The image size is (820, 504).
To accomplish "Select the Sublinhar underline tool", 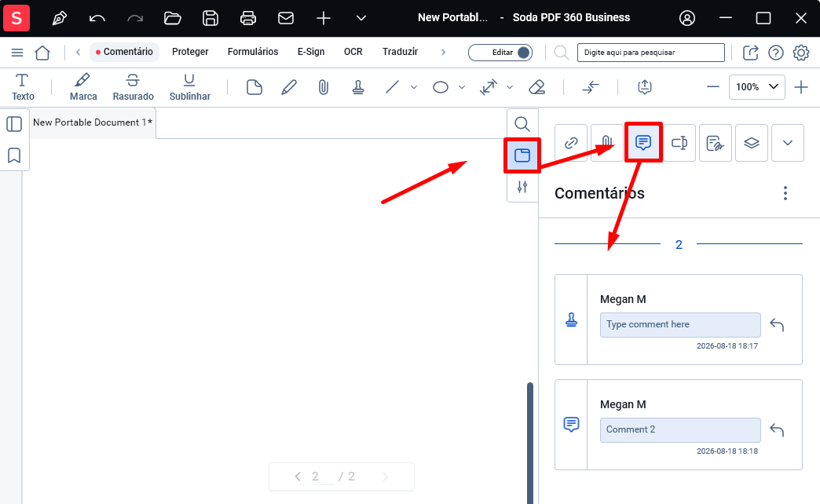I will (190, 87).
